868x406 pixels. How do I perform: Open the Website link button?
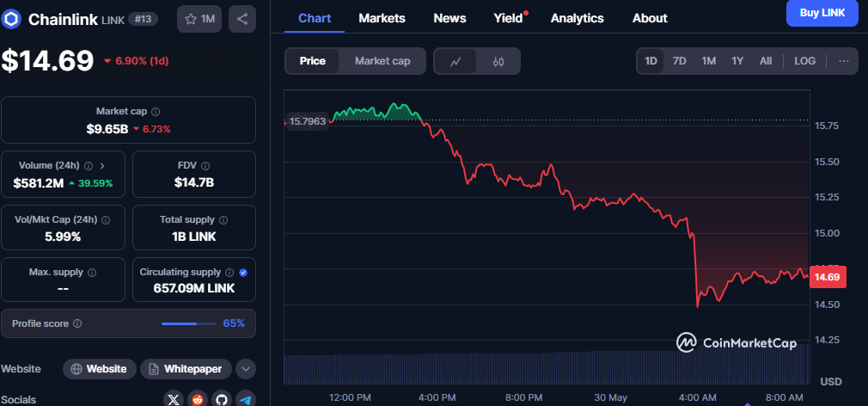(x=100, y=369)
